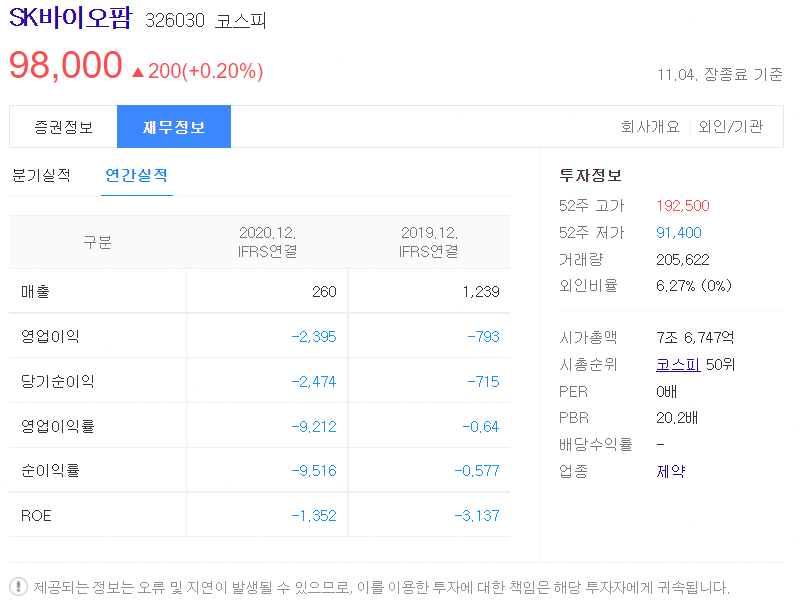
Task: Click the ROE row label
Action: 36,516
